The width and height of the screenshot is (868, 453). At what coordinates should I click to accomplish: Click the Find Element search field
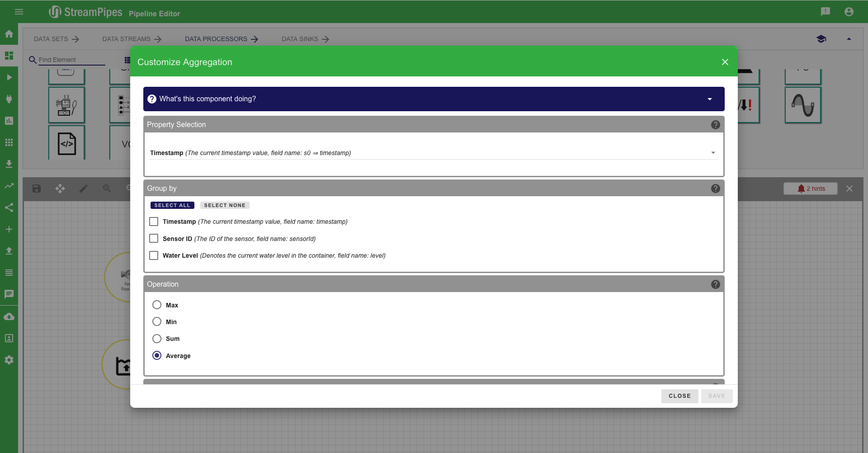(x=71, y=60)
